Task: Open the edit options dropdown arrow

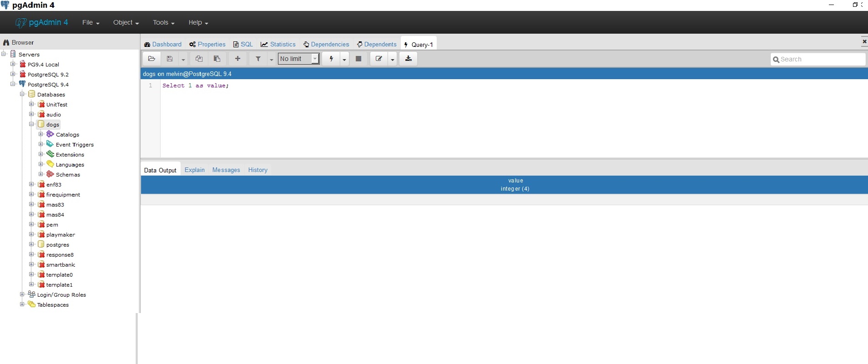Action: click(x=392, y=59)
